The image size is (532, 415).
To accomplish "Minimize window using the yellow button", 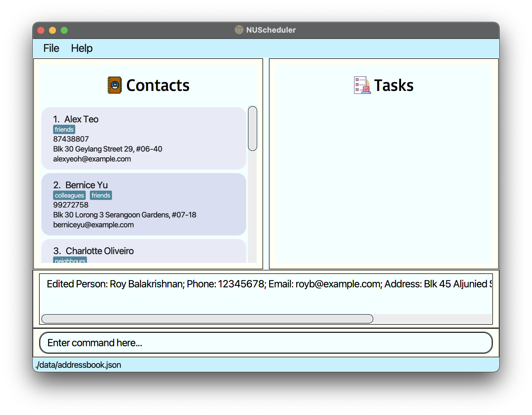I will point(52,30).
